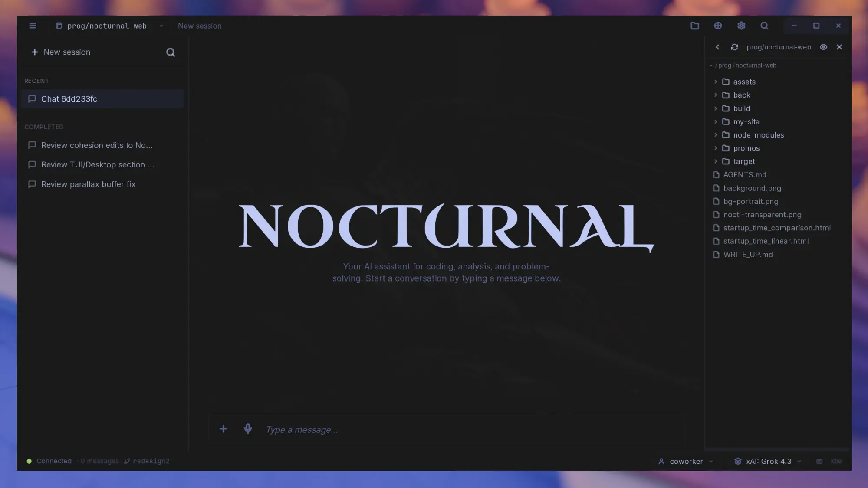
Task: Open Review cohesion edits session
Action: (x=102, y=145)
